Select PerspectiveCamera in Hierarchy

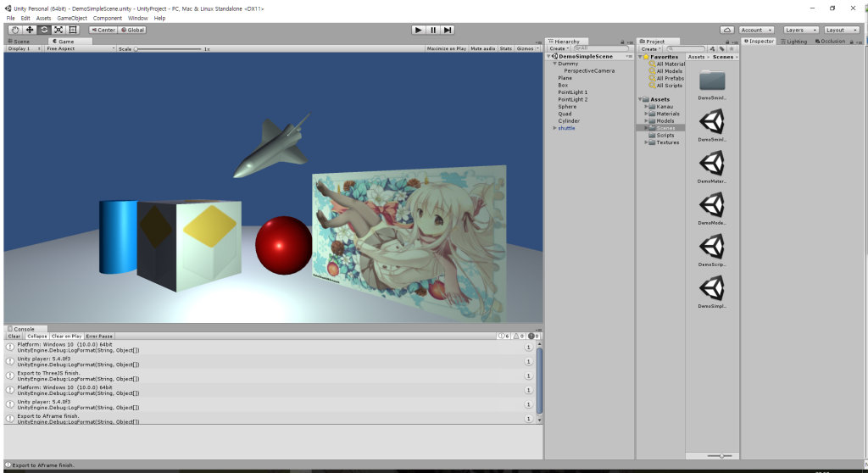pos(589,71)
